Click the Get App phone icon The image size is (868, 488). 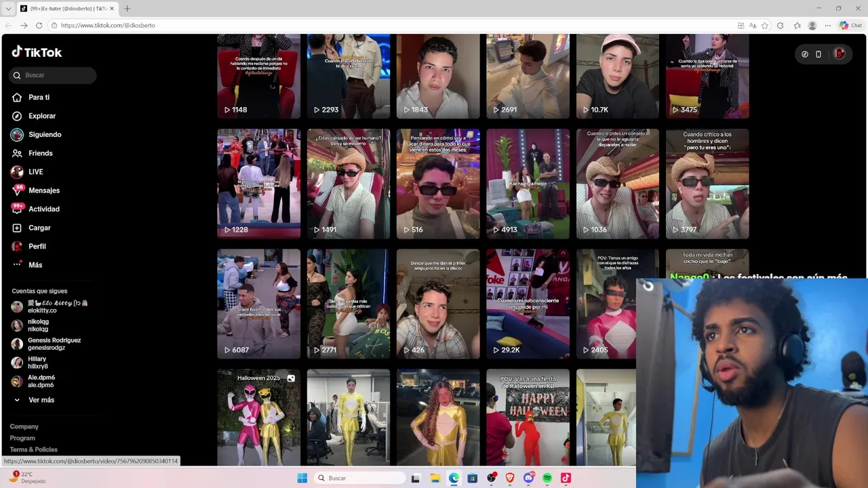point(818,54)
